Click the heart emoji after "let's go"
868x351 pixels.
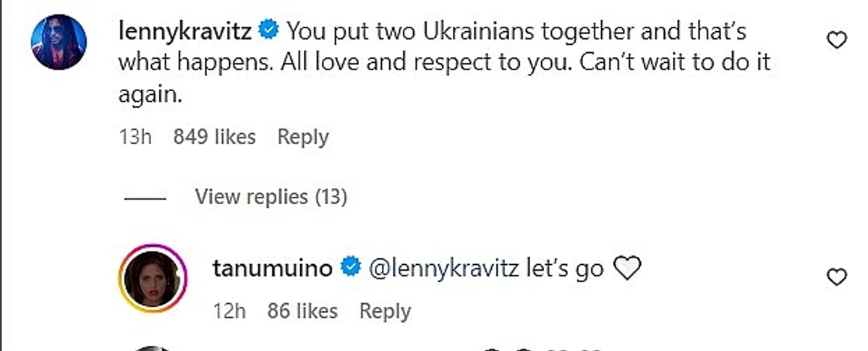coord(627,269)
